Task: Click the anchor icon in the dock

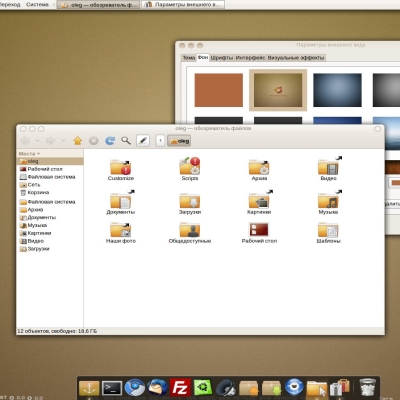Action: click(x=89, y=388)
